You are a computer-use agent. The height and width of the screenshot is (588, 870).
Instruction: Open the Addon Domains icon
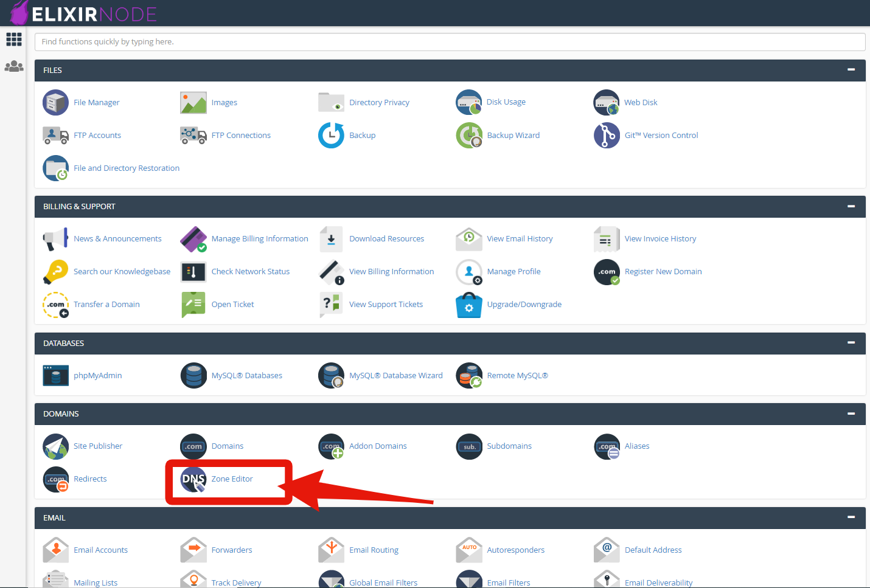(332, 446)
